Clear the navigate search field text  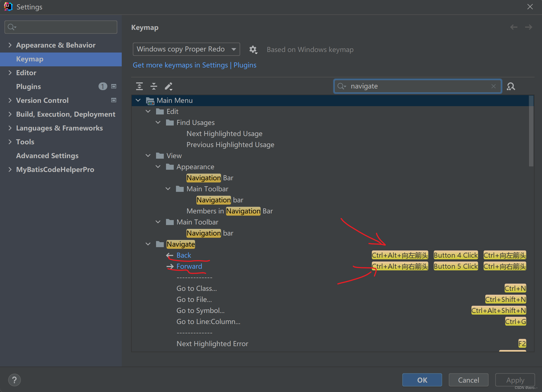pos(493,86)
